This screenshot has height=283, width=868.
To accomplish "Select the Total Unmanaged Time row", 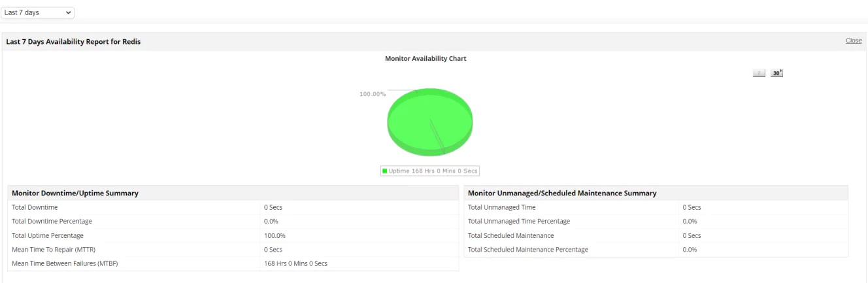I will coord(656,207).
